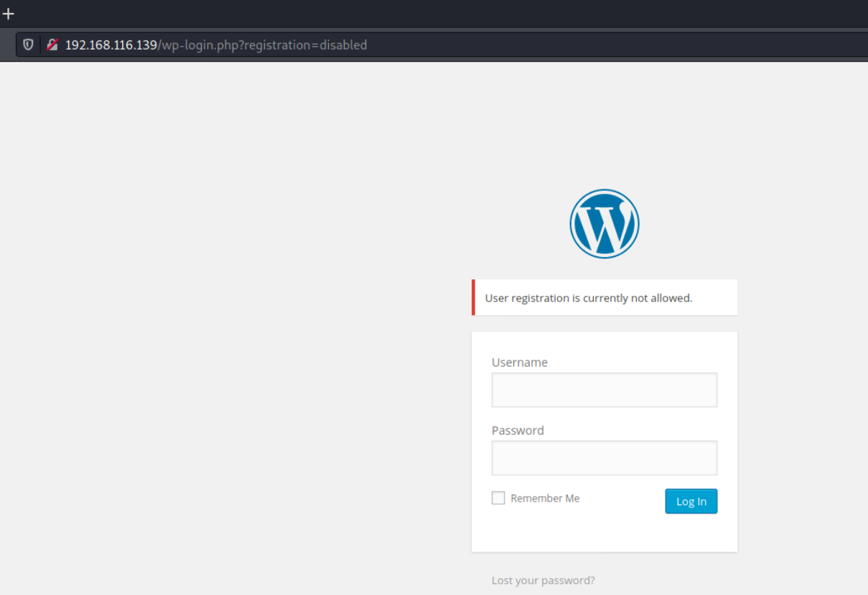Click the shield tracking protection icon

tap(28, 44)
